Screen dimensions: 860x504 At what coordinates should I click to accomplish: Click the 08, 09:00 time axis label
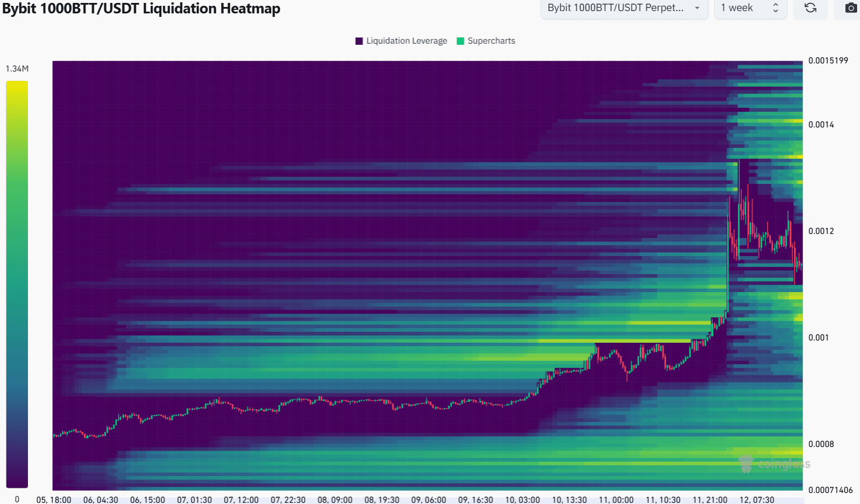335,499
